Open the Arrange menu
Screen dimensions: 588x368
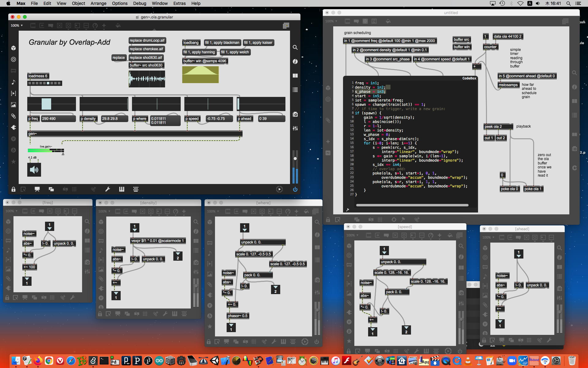coord(98,3)
